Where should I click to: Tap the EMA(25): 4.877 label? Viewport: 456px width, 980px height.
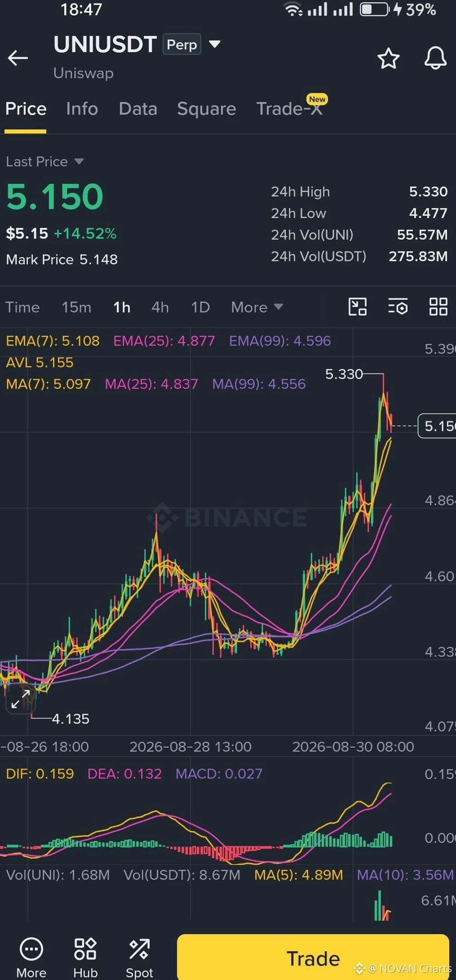pyautogui.click(x=164, y=341)
